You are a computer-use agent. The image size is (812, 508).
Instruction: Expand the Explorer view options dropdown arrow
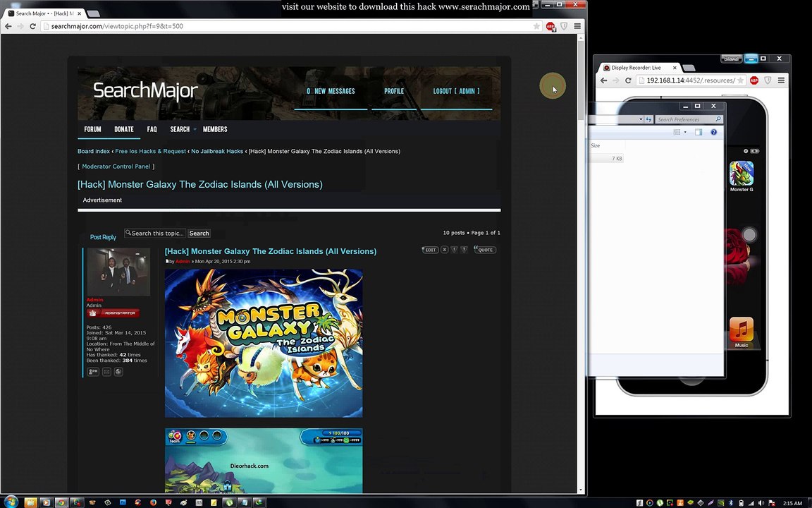click(685, 132)
